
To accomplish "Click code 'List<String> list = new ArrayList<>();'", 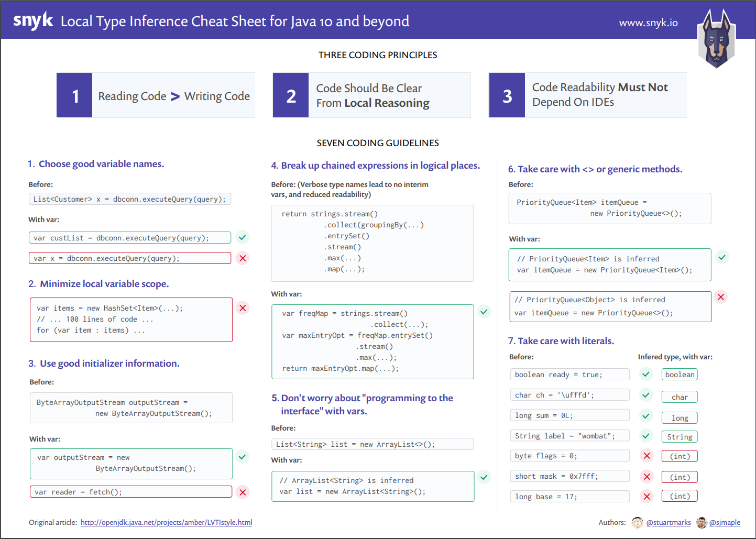I will (372, 444).
